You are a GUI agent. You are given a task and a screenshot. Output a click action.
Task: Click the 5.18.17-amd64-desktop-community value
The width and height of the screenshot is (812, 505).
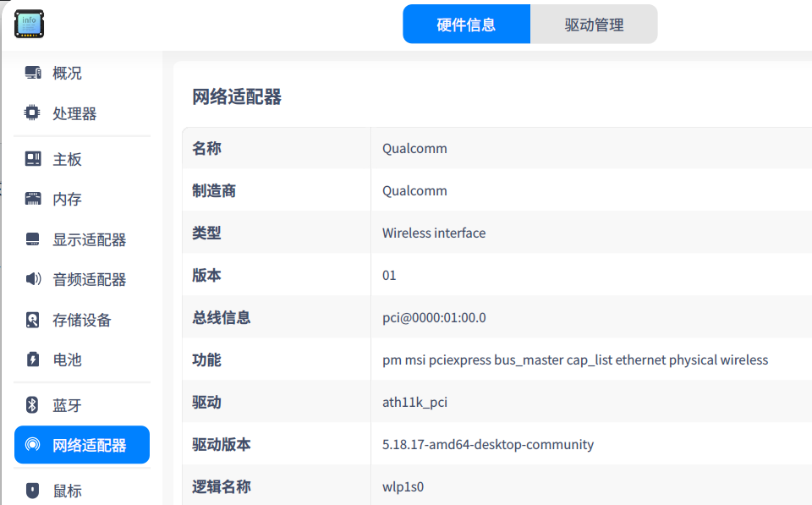point(488,444)
